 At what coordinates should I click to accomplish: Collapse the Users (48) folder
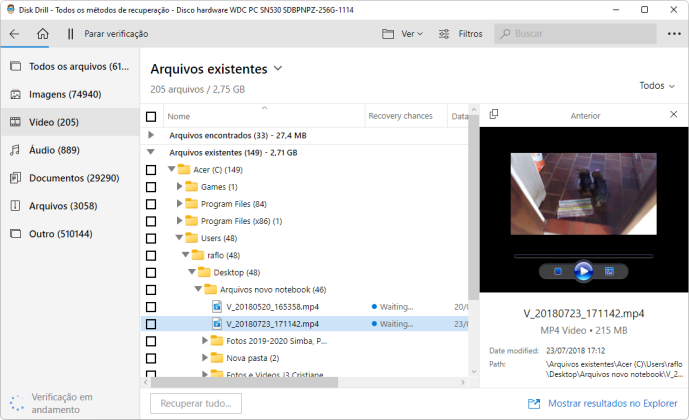click(x=179, y=238)
